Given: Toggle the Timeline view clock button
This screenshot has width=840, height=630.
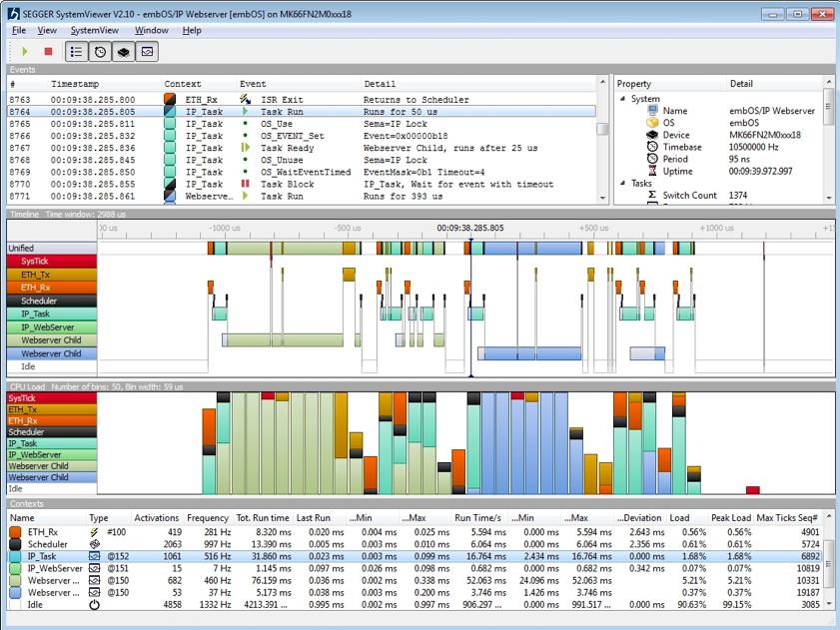Looking at the screenshot, I should point(100,52).
